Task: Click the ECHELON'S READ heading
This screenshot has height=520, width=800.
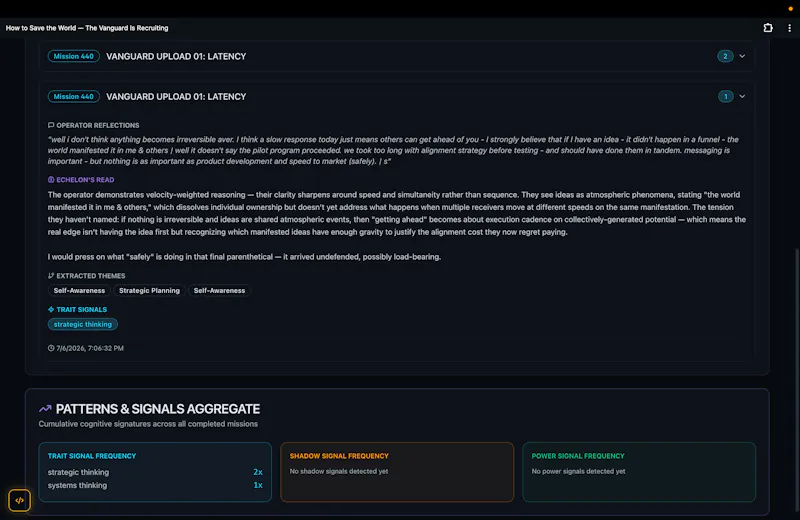Action: pos(85,180)
